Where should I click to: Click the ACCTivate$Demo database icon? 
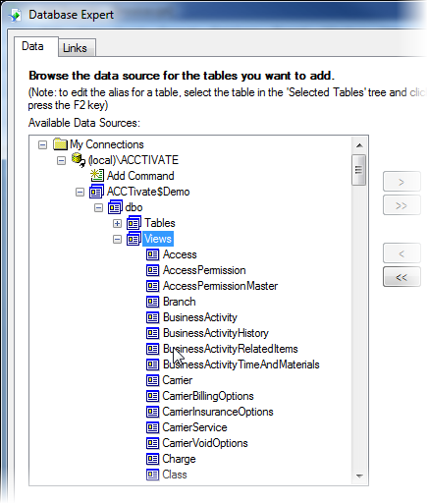[97, 192]
